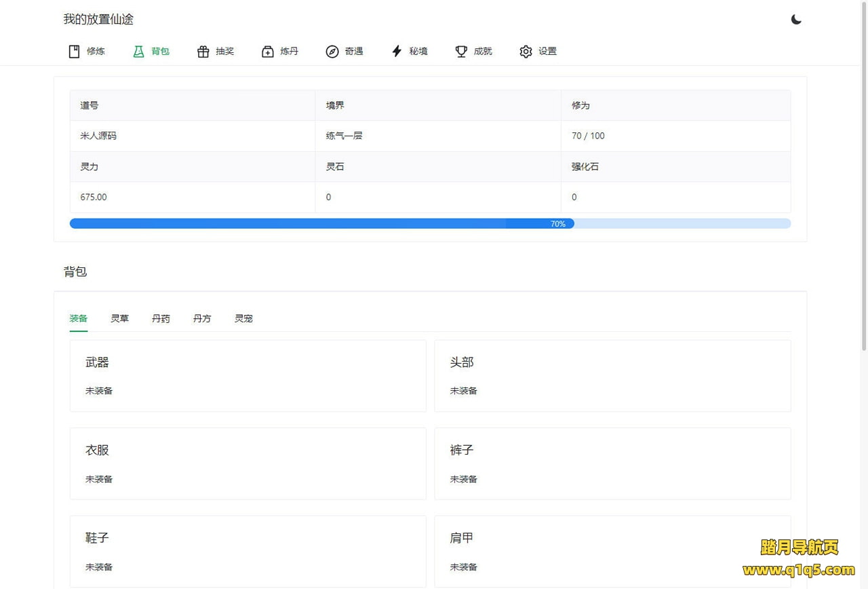Viewport: 868px width, 589px height.
Task: Select the 灵宠 tab
Action: tap(243, 318)
